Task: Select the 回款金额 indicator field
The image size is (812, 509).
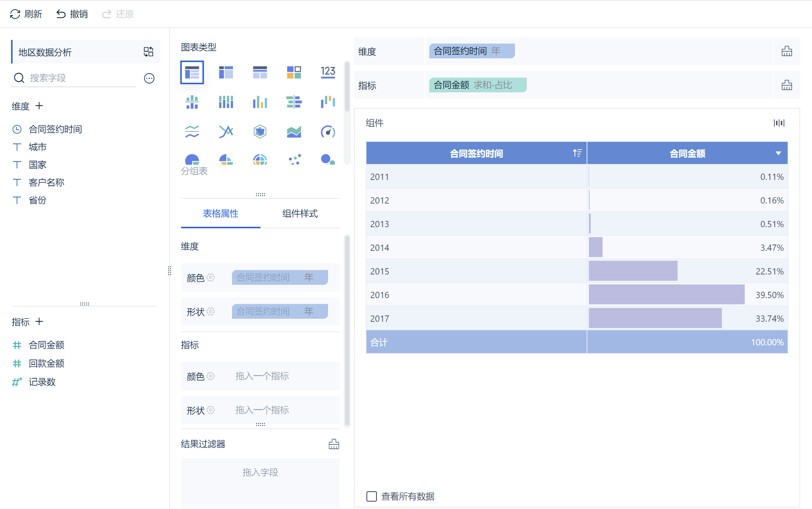Action: [47, 363]
